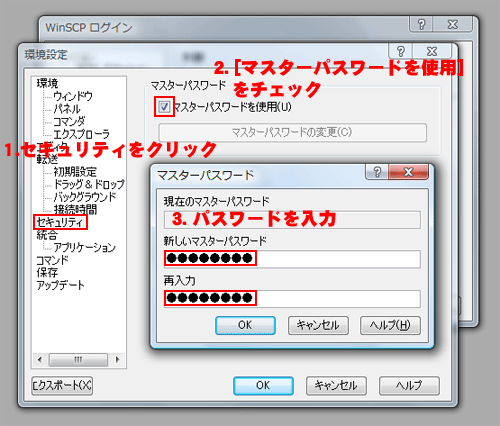Select ドラッグ＆ドロップ tree item

[x=89, y=184]
